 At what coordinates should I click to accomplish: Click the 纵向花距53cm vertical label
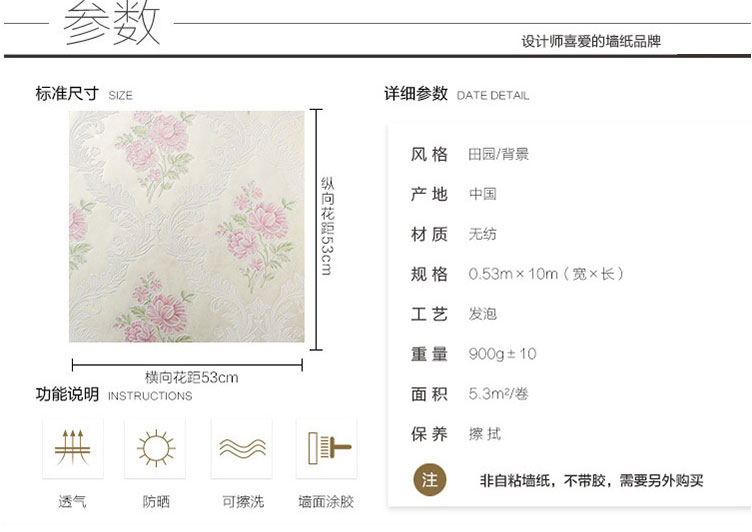[328, 225]
